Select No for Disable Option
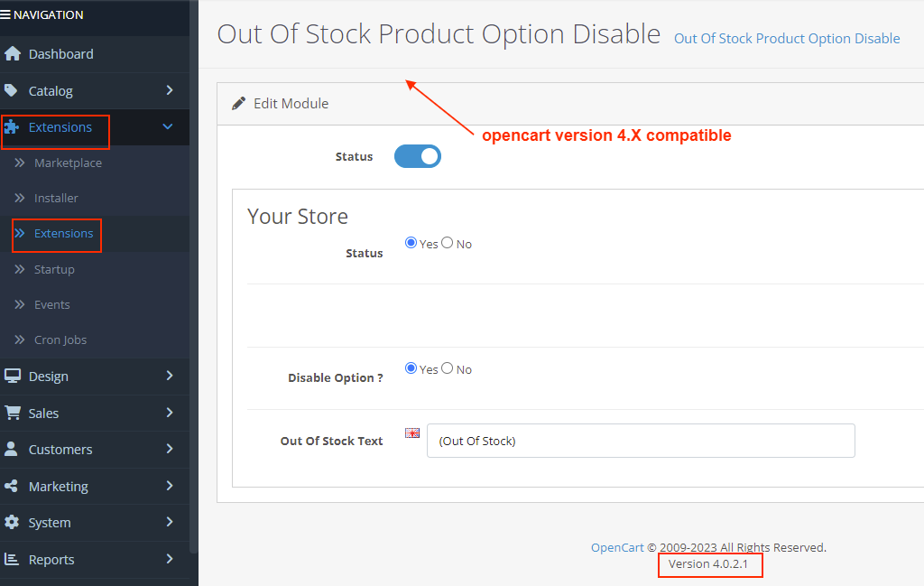This screenshot has width=924, height=586. coord(448,368)
